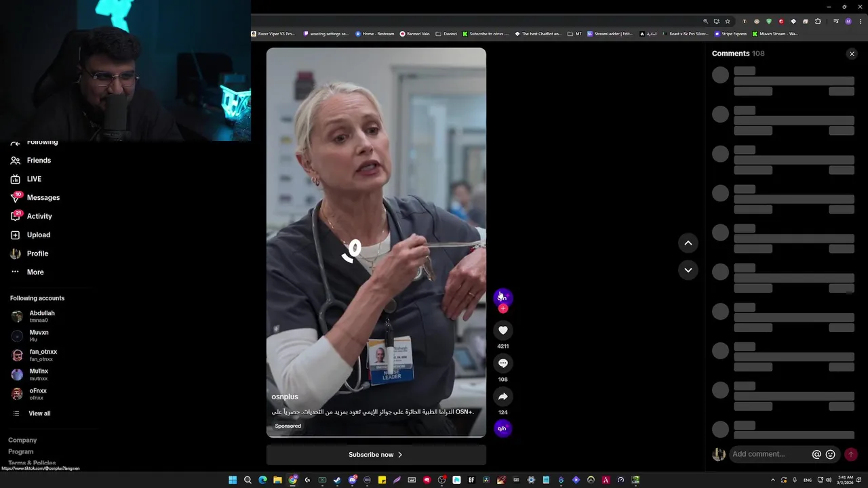
Task: Bookmark this page with star icon
Action: point(728,21)
